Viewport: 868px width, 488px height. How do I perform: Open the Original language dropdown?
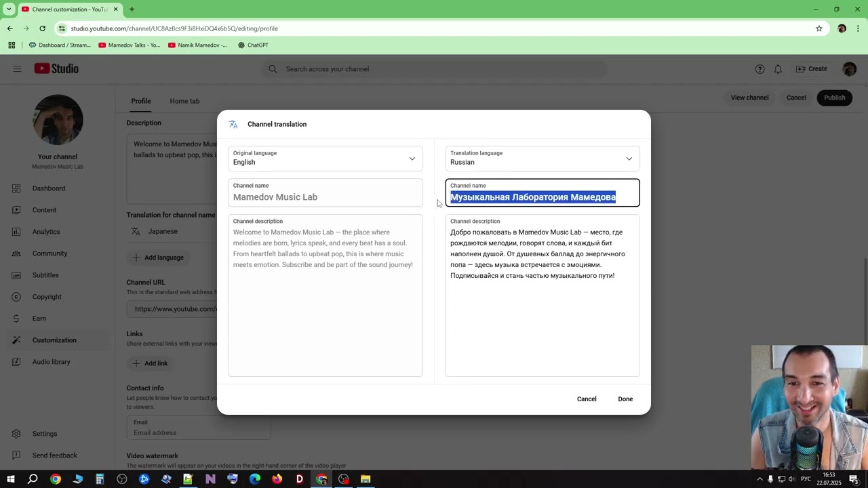pos(325,159)
